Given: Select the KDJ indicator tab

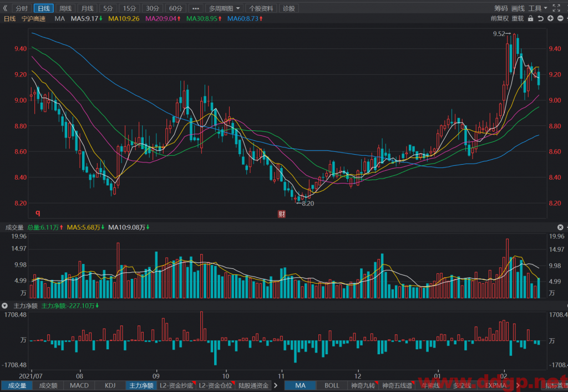Looking at the screenshot, I should [x=110, y=386].
